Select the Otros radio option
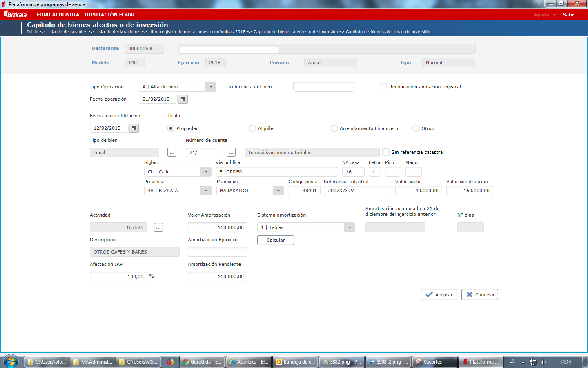Screen dimensions: 588x368 coord(416,128)
